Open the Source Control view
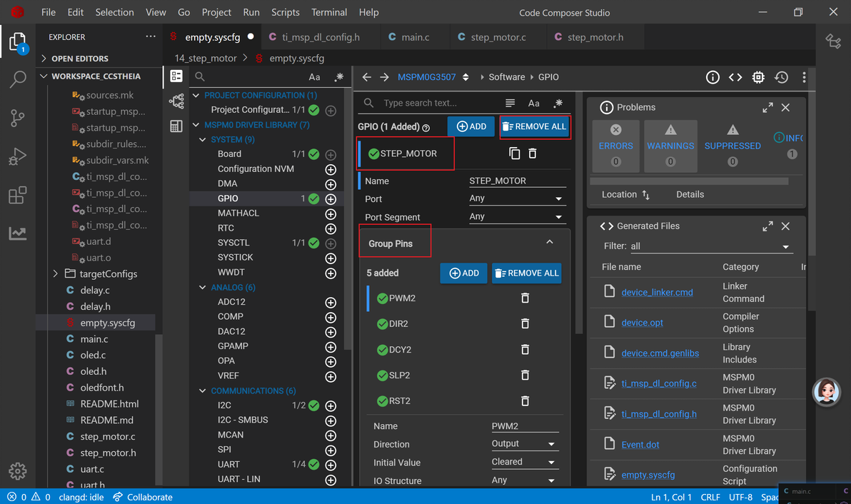Viewport: 851px width, 504px height. click(x=17, y=118)
